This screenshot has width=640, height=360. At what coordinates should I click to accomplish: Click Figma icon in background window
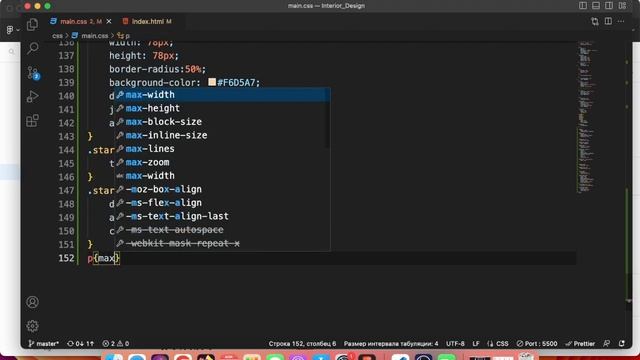tap(10, 29)
